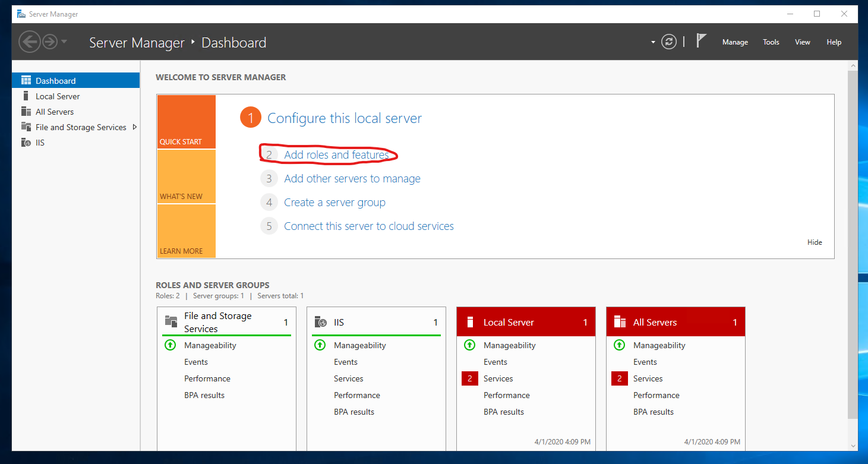Click Dashboard grid icon in sidebar
This screenshot has height=464, width=868.
[26, 80]
